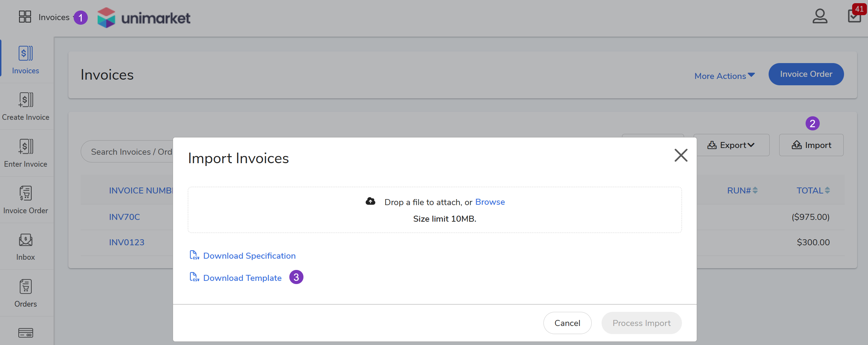Click the blue Invoice Order button
868x345 pixels.
coord(806,74)
